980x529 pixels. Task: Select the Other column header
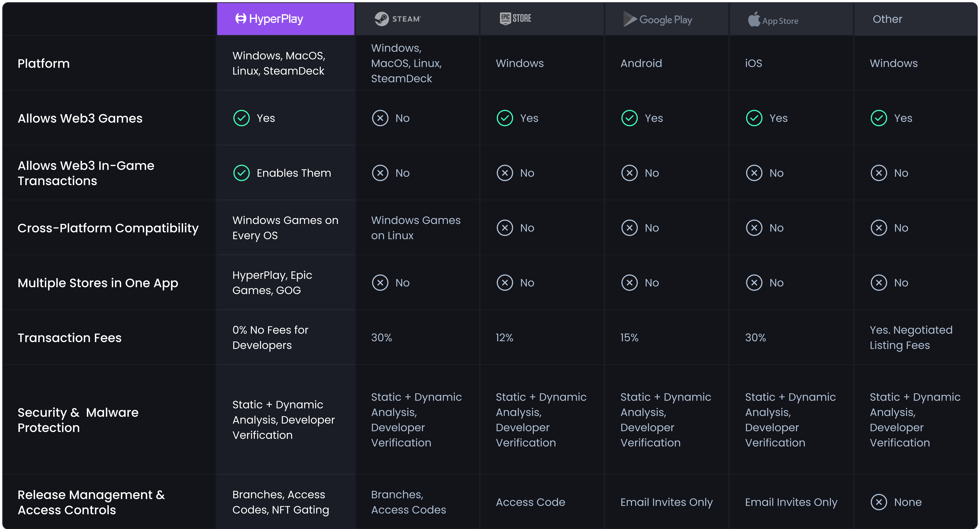(887, 19)
